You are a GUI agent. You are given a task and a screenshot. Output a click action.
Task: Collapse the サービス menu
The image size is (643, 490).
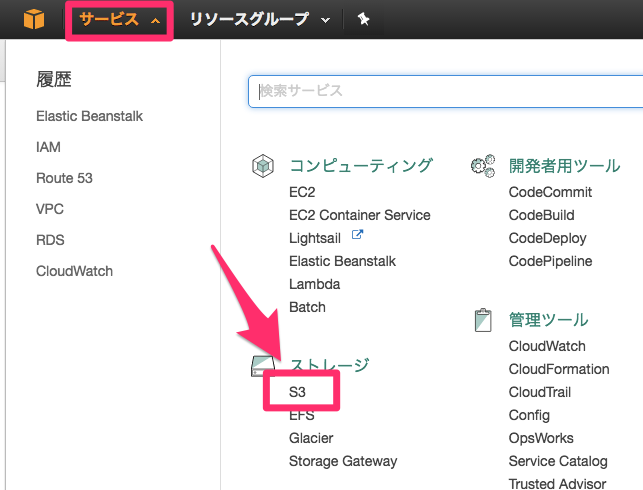click(119, 20)
